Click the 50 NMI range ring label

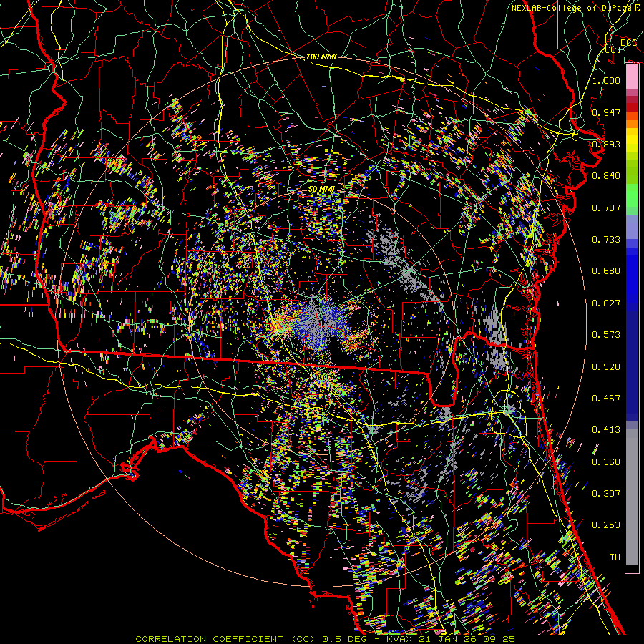pyautogui.click(x=321, y=189)
